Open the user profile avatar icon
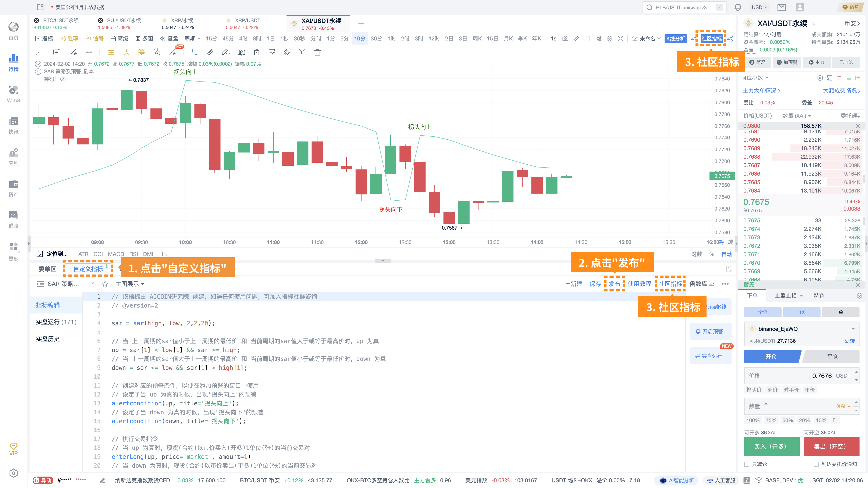 pos(800,7)
